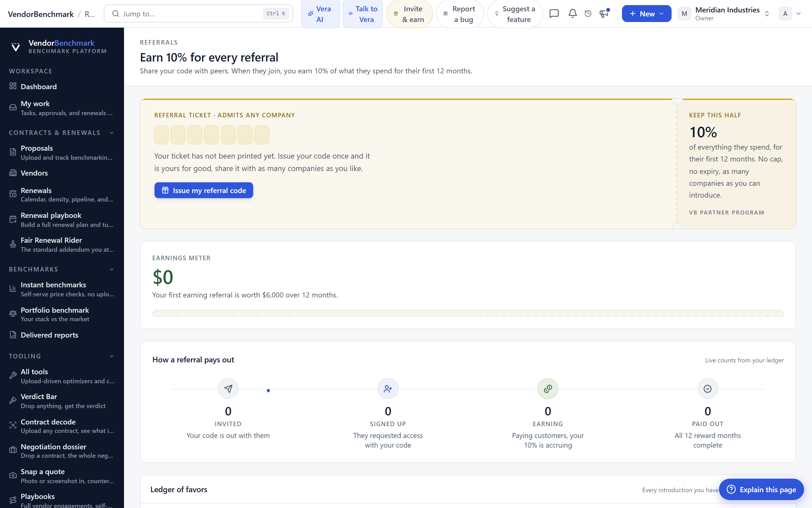Screen dimensions: 812x508
Task: Click the user avatar A
Action: 785,14
